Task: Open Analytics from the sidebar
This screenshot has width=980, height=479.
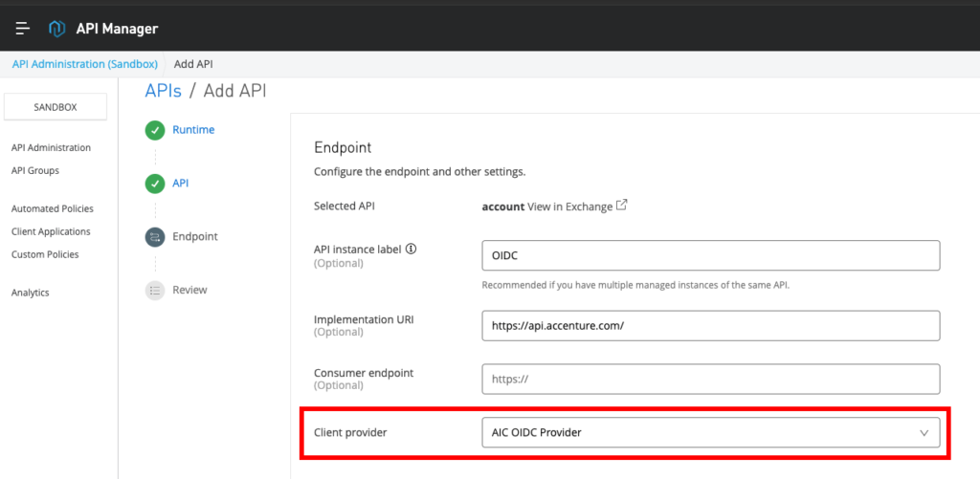Action: pos(31,293)
